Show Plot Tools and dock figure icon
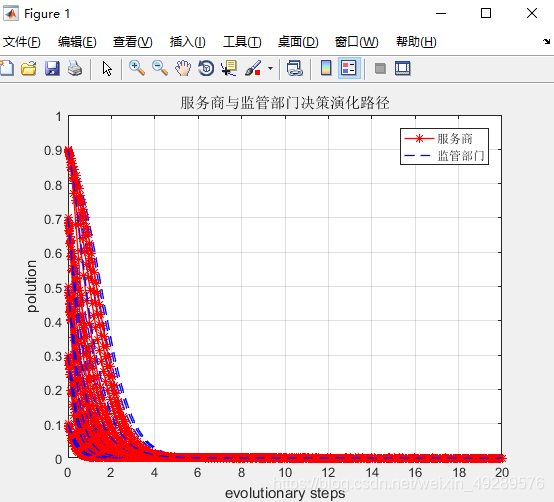554x502 pixels. 403,68
